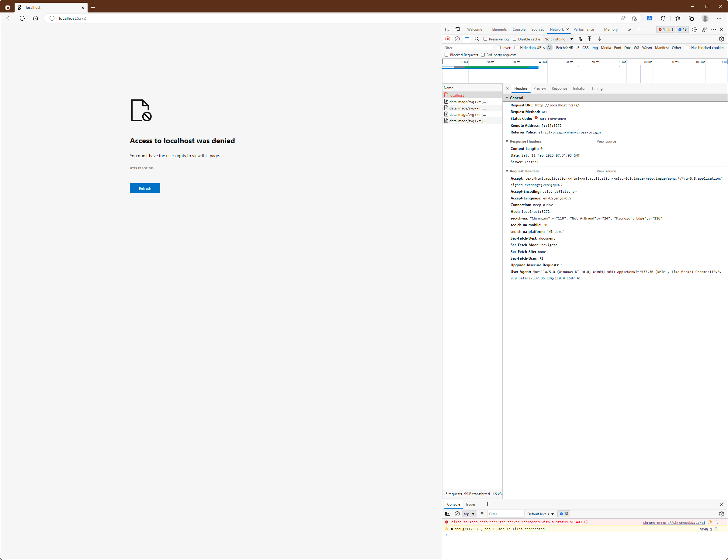Enable the Preserve log checkbox

pyautogui.click(x=485, y=39)
